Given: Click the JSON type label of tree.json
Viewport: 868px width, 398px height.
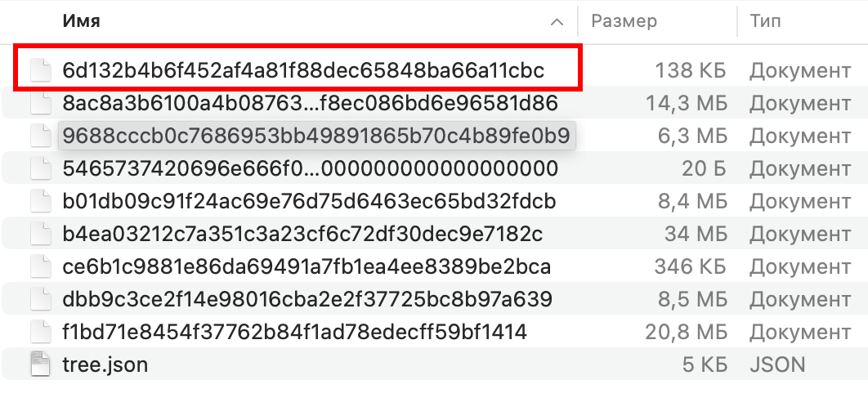Looking at the screenshot, I should click(777, 364).
